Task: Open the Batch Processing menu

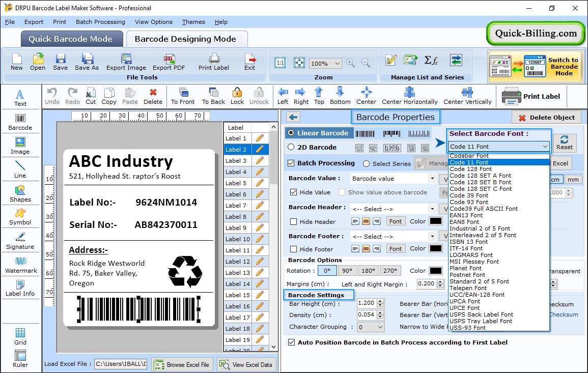Action: click(100, 22)
